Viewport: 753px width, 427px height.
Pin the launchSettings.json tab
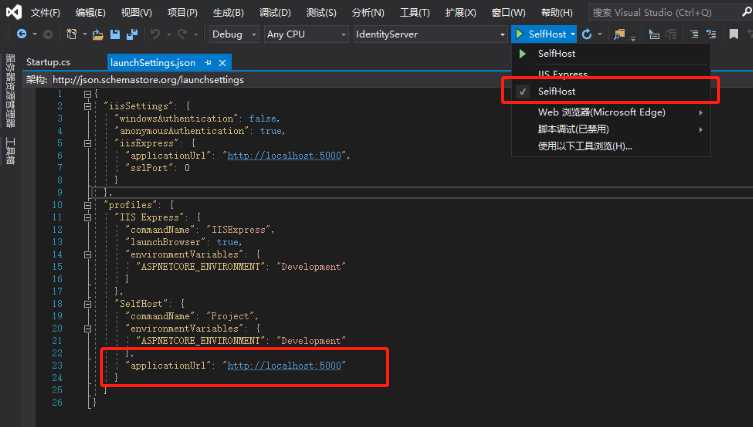(x=208, y=62)
